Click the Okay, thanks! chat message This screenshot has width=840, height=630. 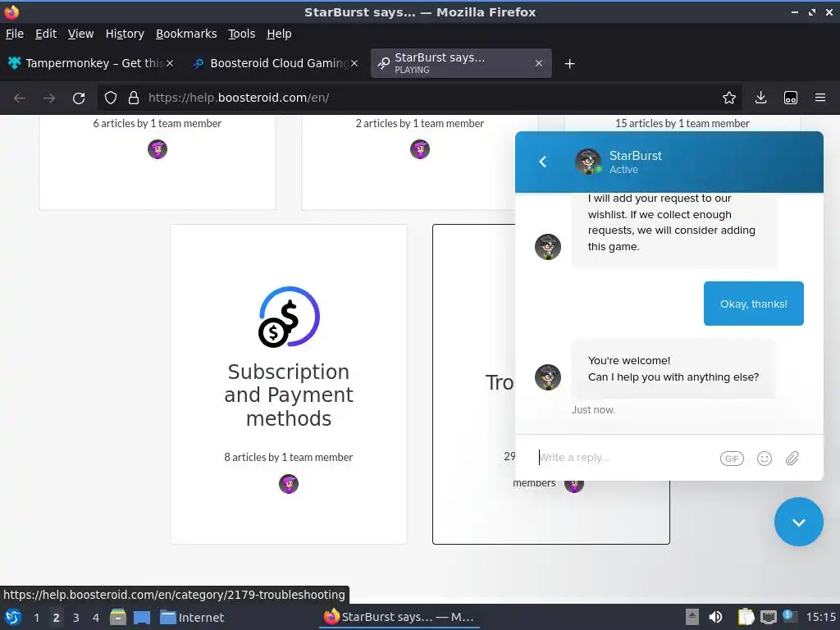(x=753, y=304)
